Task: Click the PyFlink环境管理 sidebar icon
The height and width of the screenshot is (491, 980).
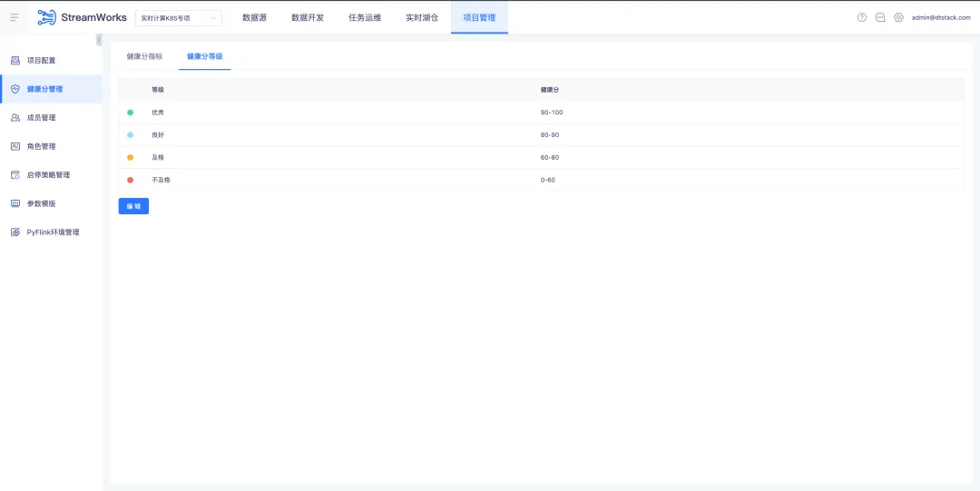Action: tap(15, 232)
